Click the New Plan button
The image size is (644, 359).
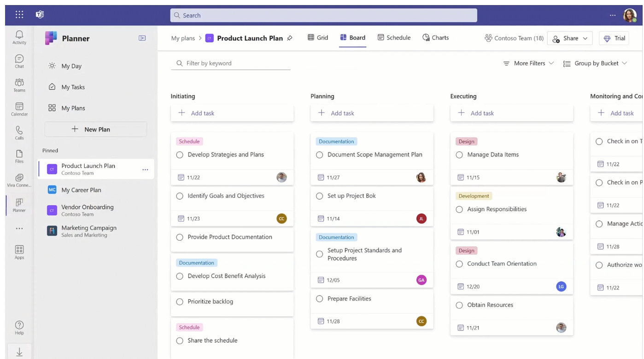point(96,129)
